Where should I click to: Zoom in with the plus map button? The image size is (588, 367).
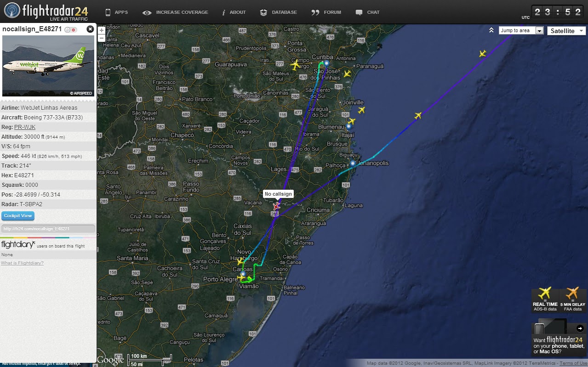point(102,31)
